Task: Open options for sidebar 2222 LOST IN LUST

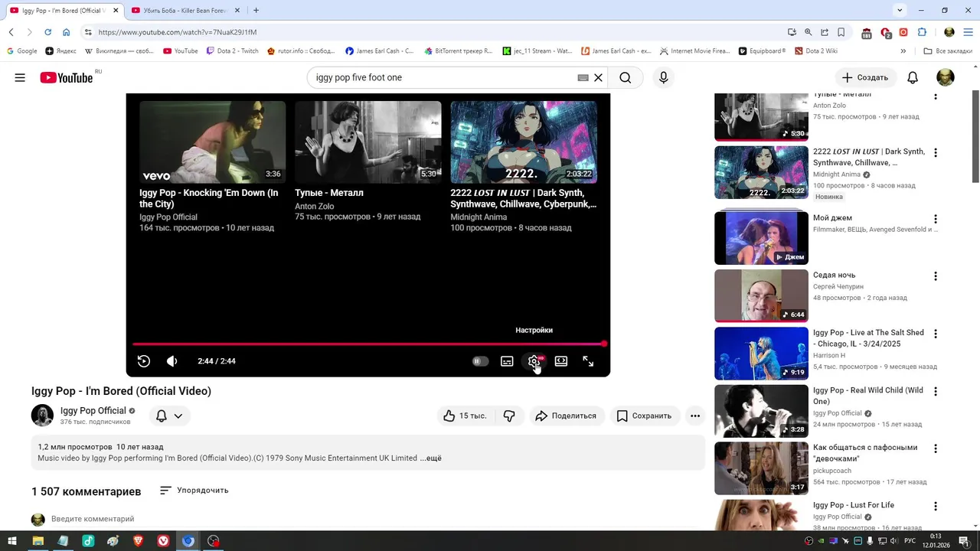Action: pyautogui.click(x=935, y=153)
